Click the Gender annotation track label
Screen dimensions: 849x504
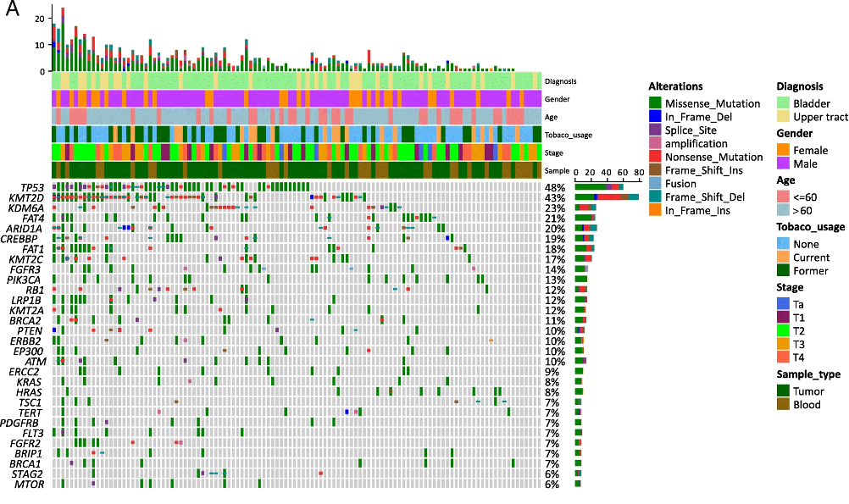(x=558, y=99)
